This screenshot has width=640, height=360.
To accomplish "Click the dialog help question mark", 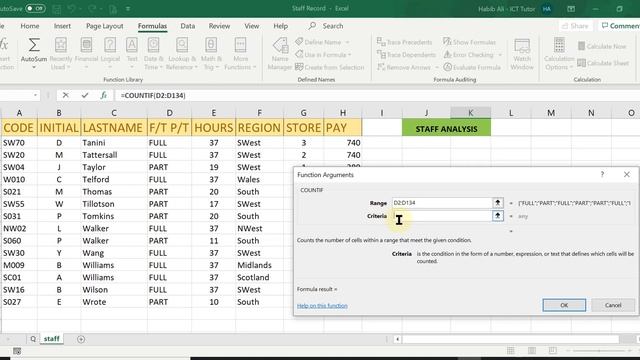I will pyautogui.click(x=602, y=175).
